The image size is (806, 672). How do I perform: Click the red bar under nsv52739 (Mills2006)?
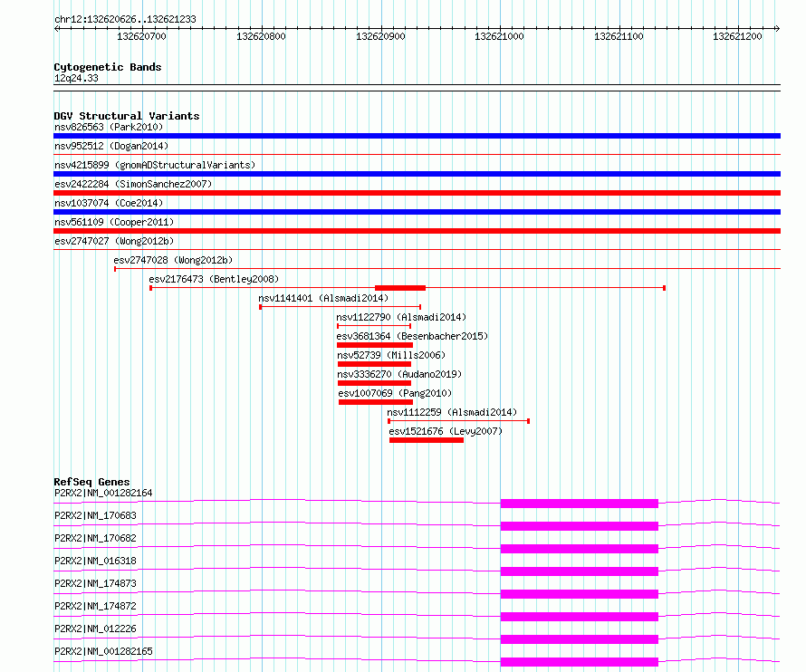[374, 364]
